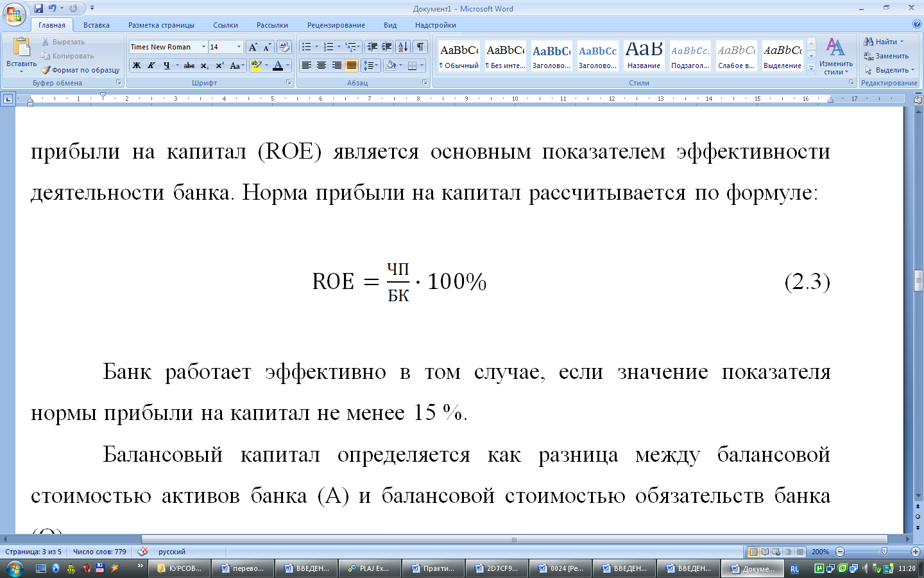Apply the Обычный style

click(x=459, y=56)
